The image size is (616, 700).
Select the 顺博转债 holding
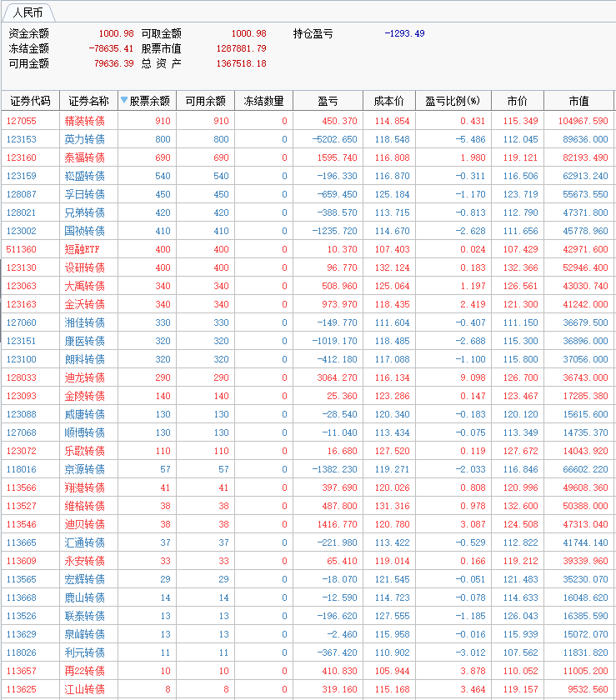84,432
